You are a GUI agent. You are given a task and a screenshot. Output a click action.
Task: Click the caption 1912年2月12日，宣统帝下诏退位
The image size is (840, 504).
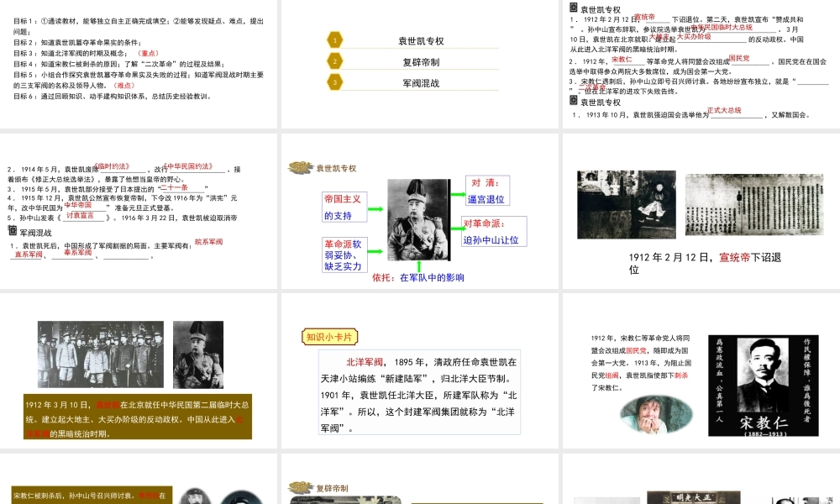point(705,264)
